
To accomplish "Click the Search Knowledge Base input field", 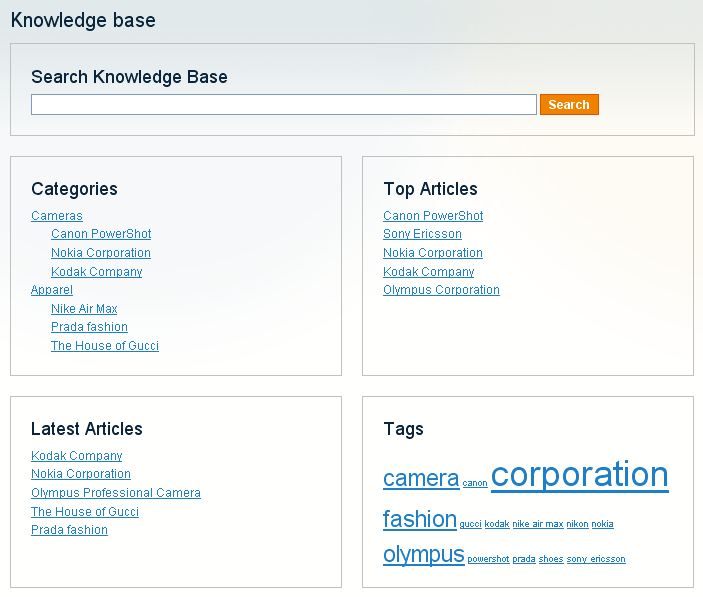I will click(284, 104).
